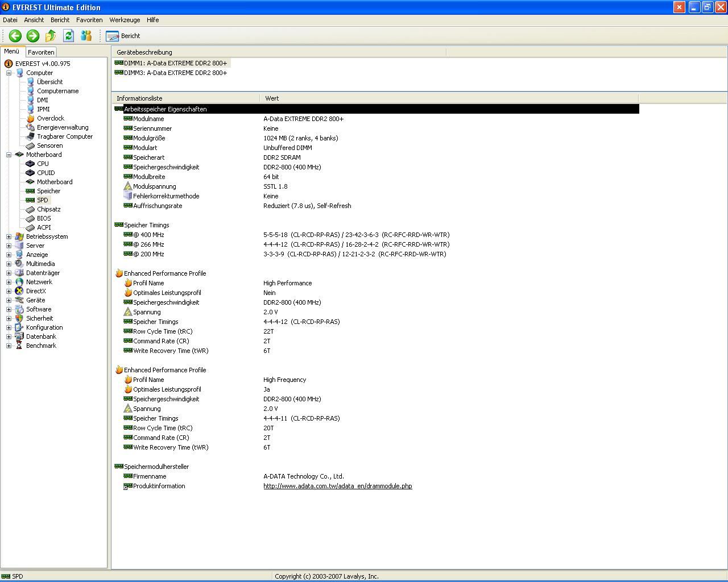Click the Computername tree item
728x582 pixels.
[x=57, y=91]
